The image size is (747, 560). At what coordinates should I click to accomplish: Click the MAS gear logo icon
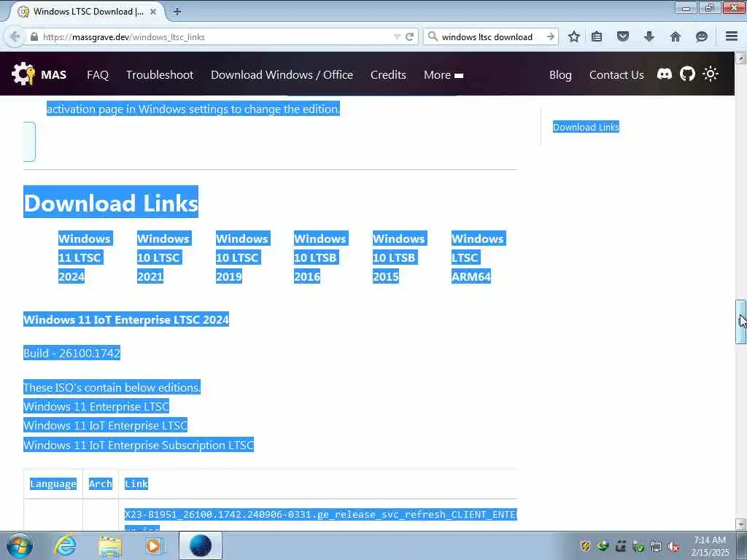23,74
